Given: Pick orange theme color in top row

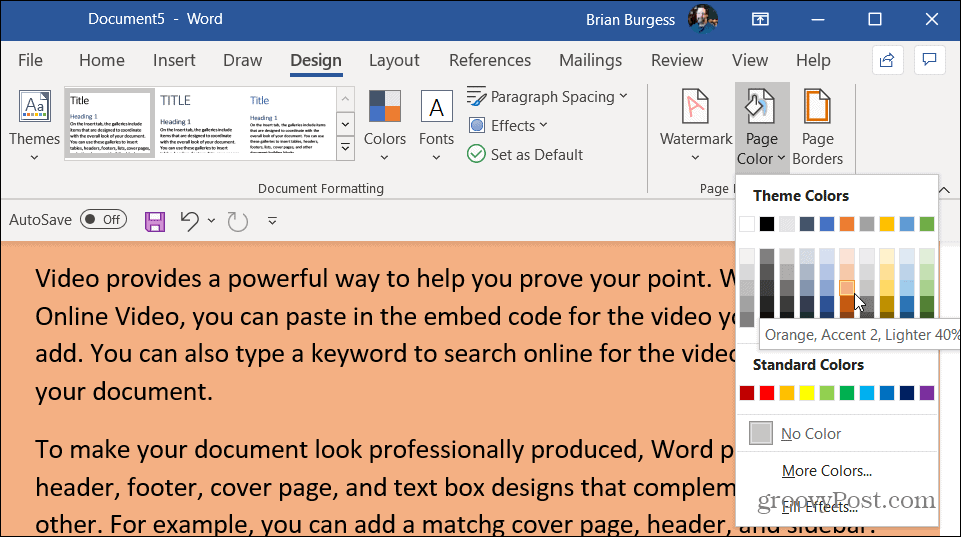Looking at the screenshot, I should pyautogui.click(x=847, y=224).
